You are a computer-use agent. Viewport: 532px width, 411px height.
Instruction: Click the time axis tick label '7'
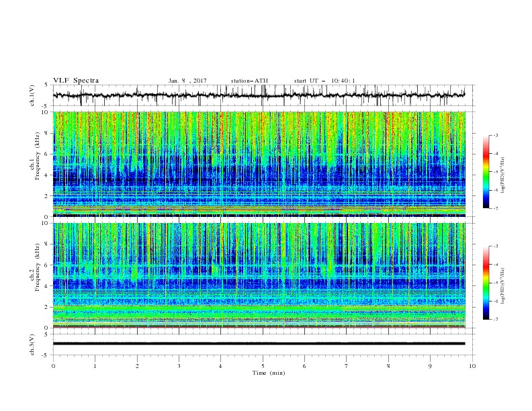coord(347,366)
